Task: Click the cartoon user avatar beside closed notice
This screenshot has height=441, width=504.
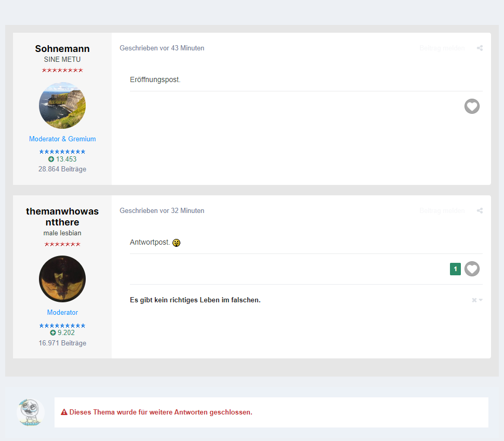Action: click(31, 412)
